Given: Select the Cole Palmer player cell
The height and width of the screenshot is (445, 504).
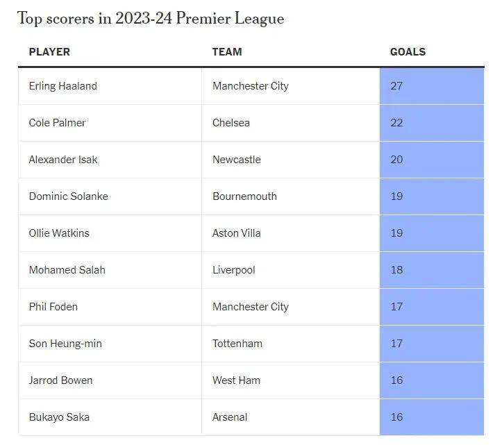Looking at the screenshot, I should point(110,123).
